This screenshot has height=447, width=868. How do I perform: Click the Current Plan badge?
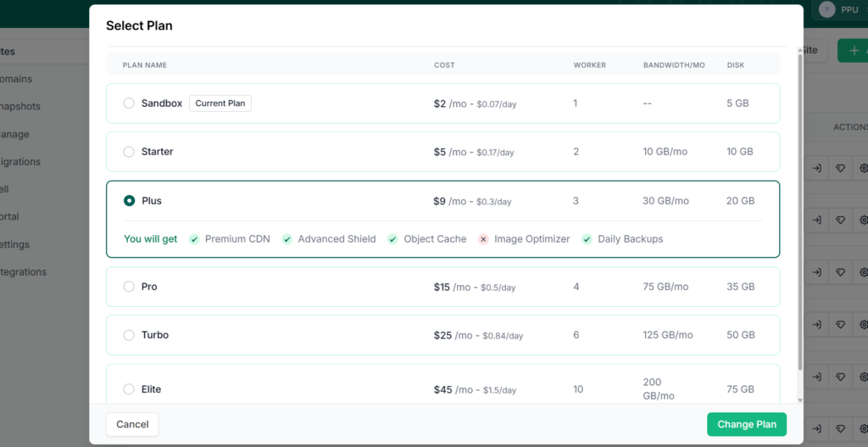tap(220, 103)
